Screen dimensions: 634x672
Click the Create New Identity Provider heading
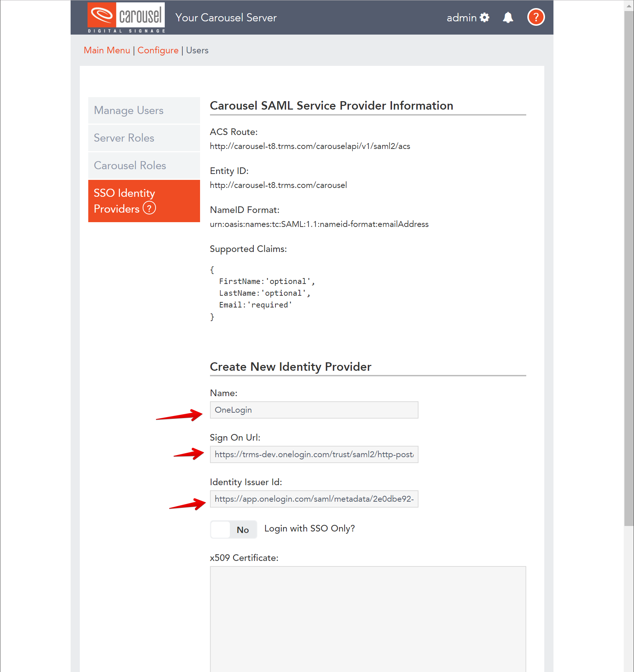[291, 367]
